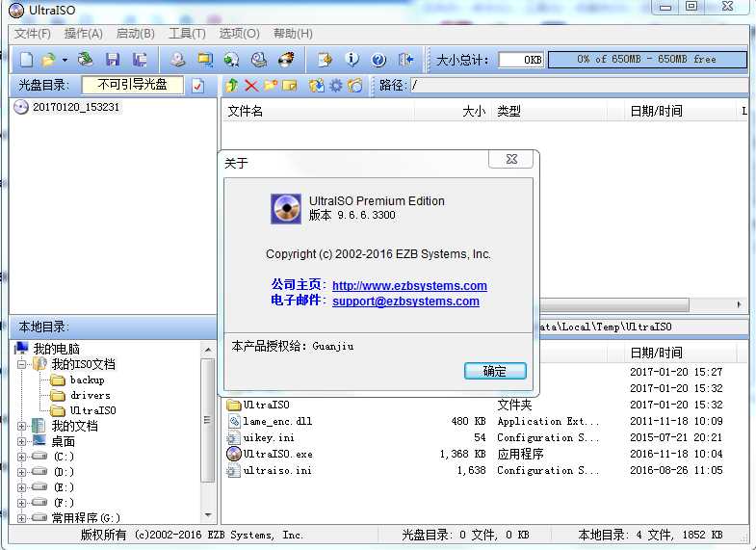The height and width of the screenshot is (550, 756).
Task: Select 我的电脑 in local tree
Action: [x=56, y=349]
